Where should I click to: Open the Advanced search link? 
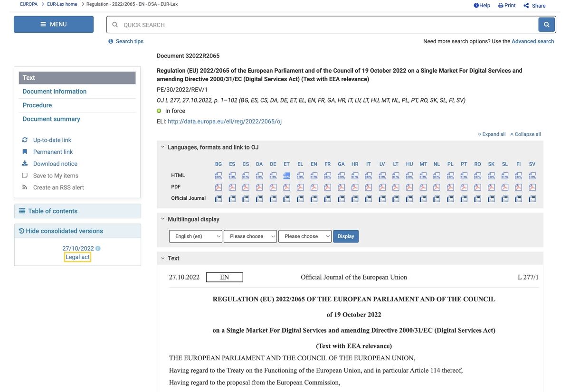tap(533, 41)
